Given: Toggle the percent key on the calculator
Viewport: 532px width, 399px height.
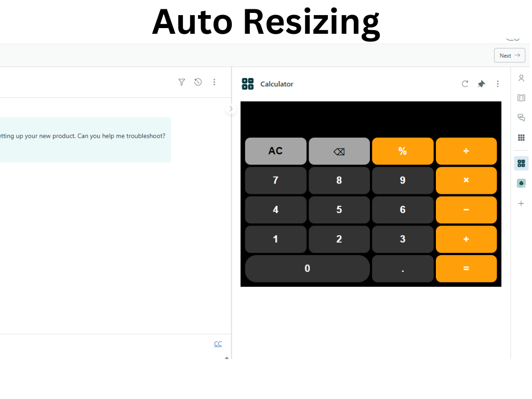Looking at the screenshot, I should click(403, 151).
